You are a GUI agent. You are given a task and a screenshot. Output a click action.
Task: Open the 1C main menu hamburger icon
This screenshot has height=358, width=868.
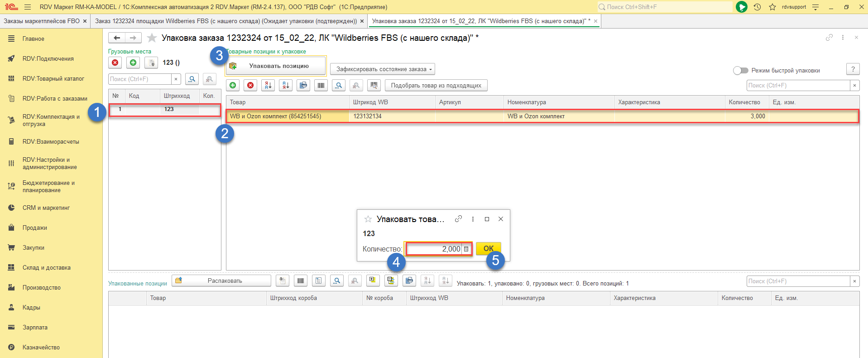point(28,7)
